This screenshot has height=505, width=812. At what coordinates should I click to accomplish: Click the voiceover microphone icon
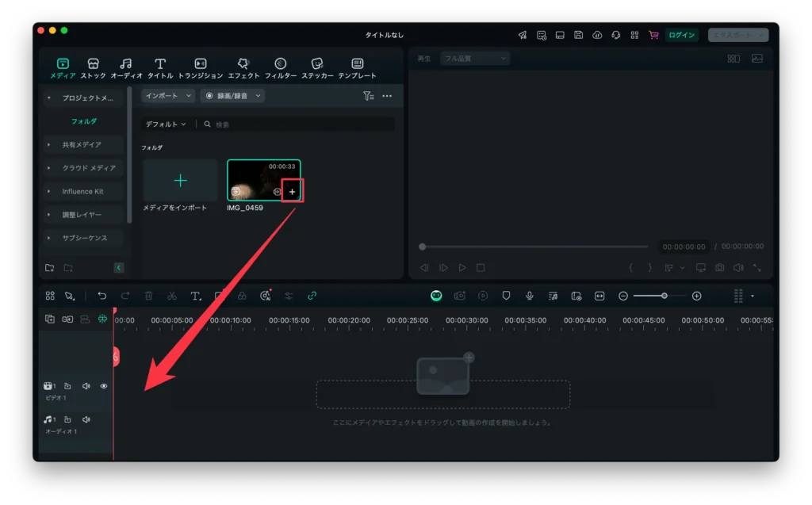pos(529,296)
